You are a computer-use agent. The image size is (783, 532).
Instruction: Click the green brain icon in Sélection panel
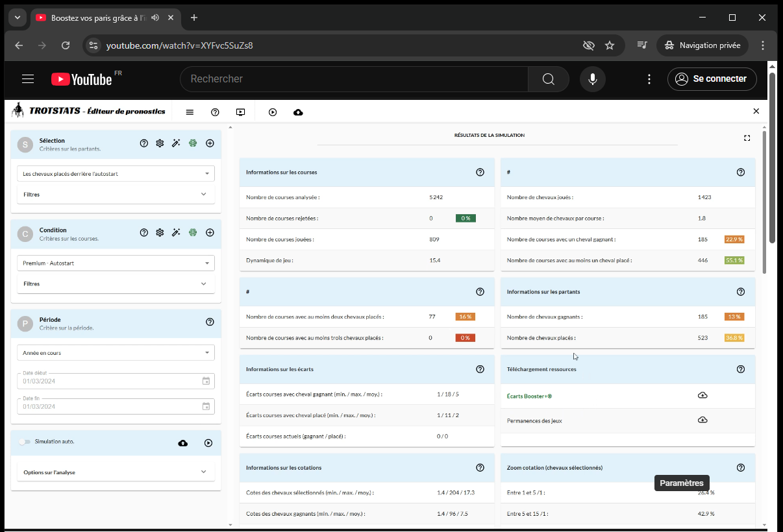pyautogui.click(x=193, y=143)
